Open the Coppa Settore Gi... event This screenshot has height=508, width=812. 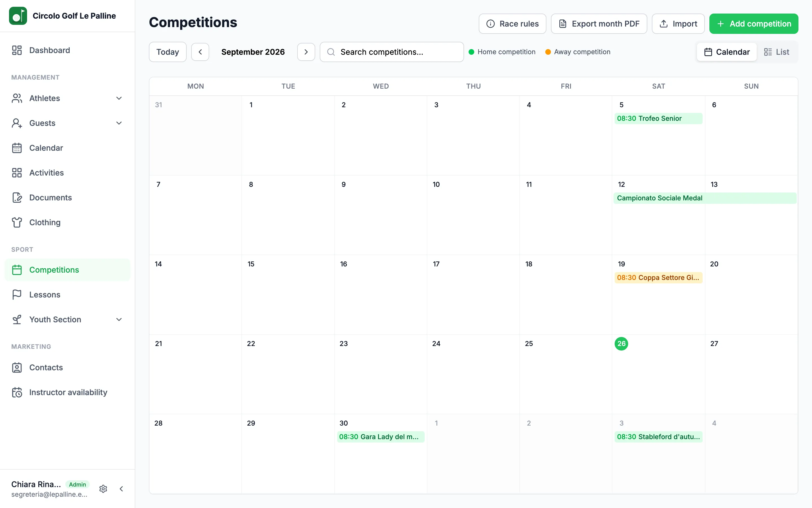coord(658,277)
